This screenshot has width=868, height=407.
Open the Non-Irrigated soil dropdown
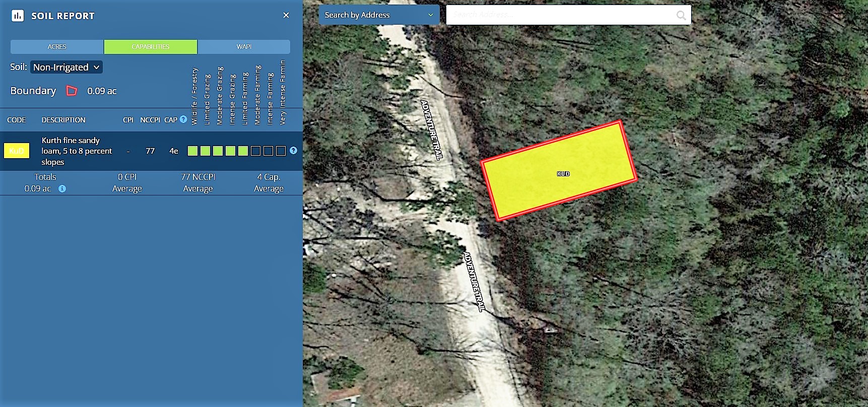[x=66, y=67]
